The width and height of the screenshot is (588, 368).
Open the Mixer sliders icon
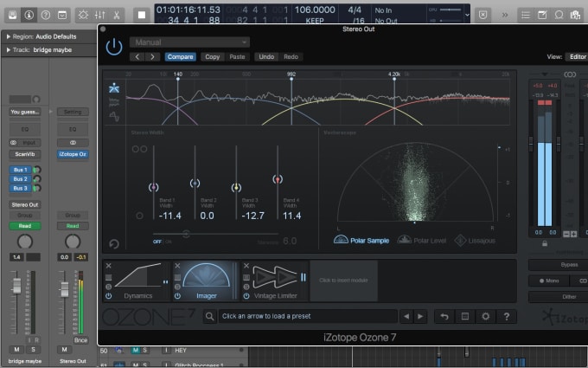(99, 15)
